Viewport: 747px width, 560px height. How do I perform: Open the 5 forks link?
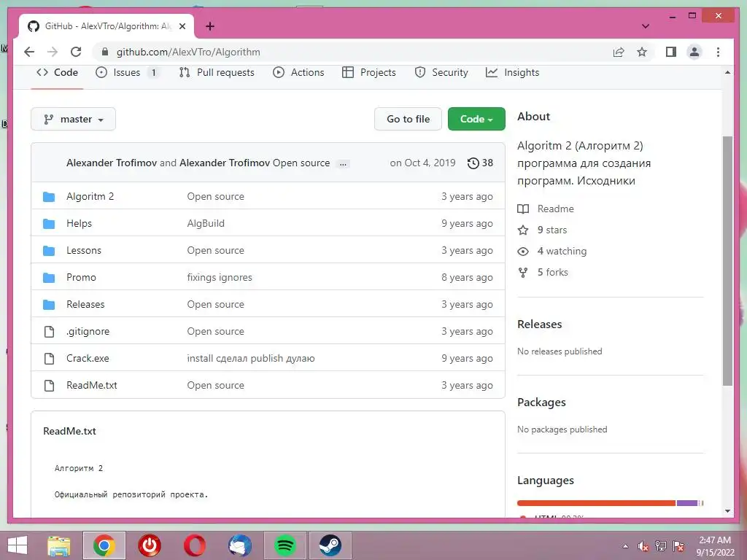coord(553,273)
